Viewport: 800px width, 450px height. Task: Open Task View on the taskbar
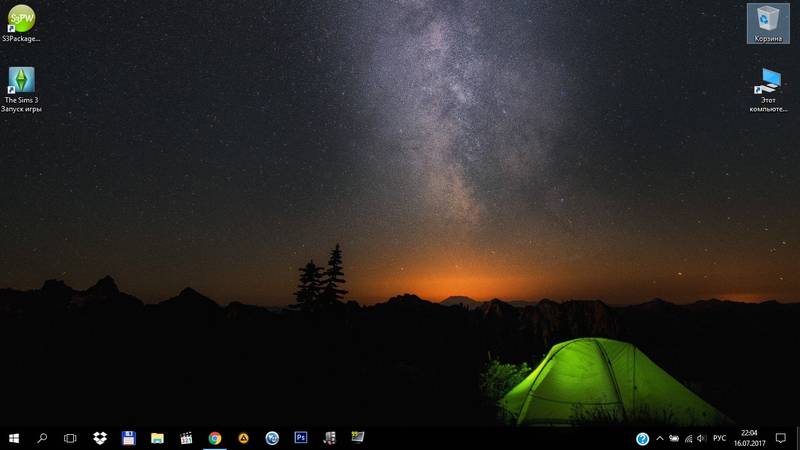[x=70, y=438]
